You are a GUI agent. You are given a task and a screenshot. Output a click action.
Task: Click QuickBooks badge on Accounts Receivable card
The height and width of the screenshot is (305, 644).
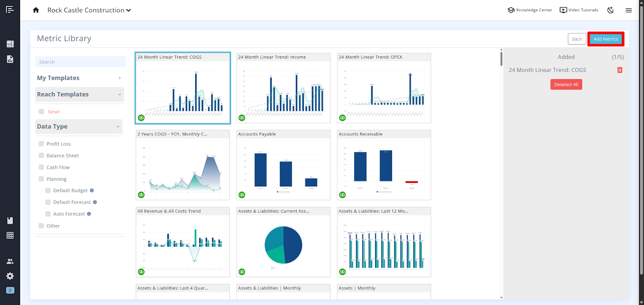(343, 195)
